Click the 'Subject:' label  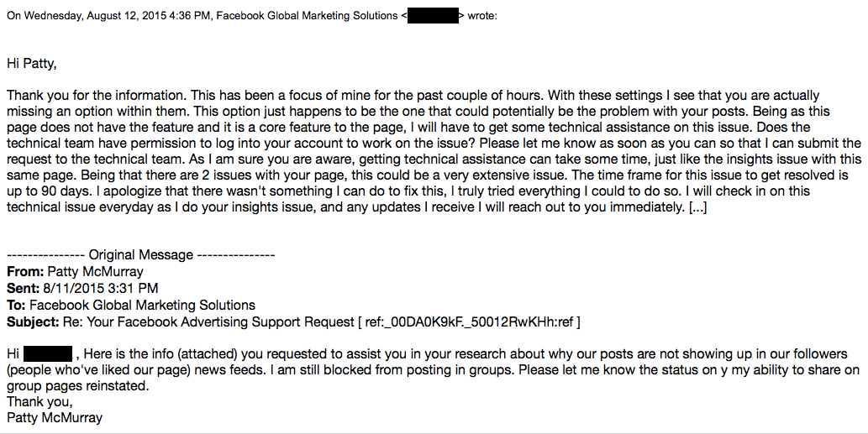(33, 322)
